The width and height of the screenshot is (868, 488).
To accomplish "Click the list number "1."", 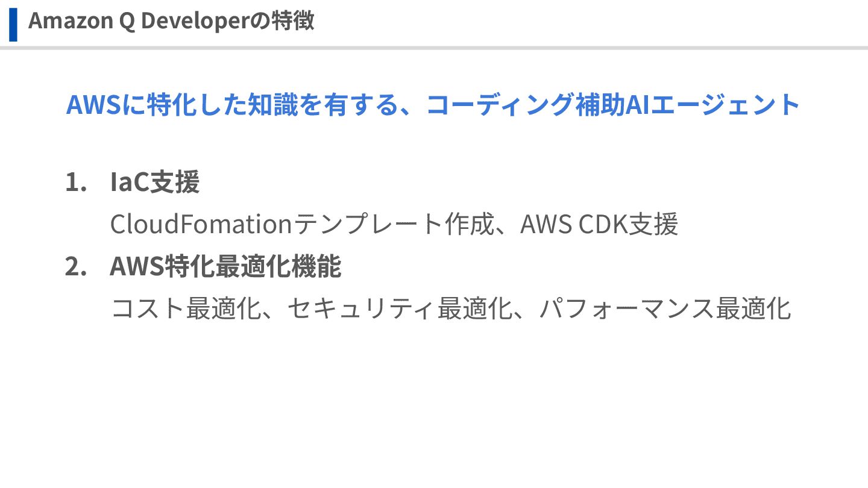I will (x=76, y=183).
